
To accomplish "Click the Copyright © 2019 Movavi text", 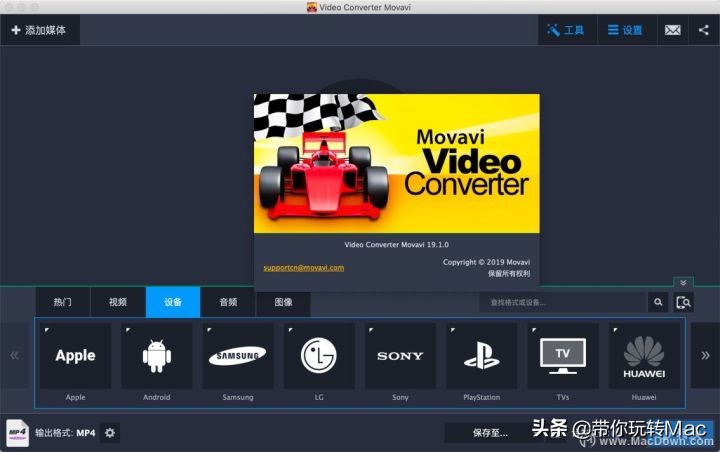I will pyautogui.click(x=486, y=262).
